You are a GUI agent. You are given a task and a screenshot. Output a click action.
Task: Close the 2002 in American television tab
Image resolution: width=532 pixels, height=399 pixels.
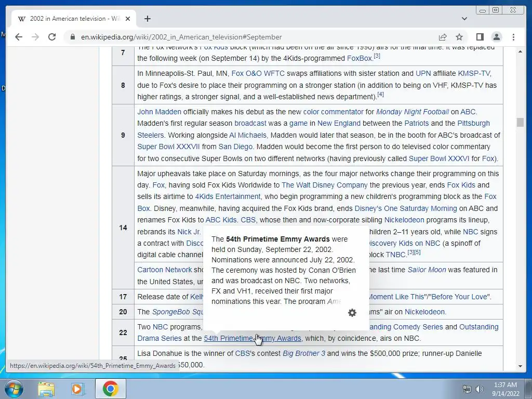[x=128, y=19]
